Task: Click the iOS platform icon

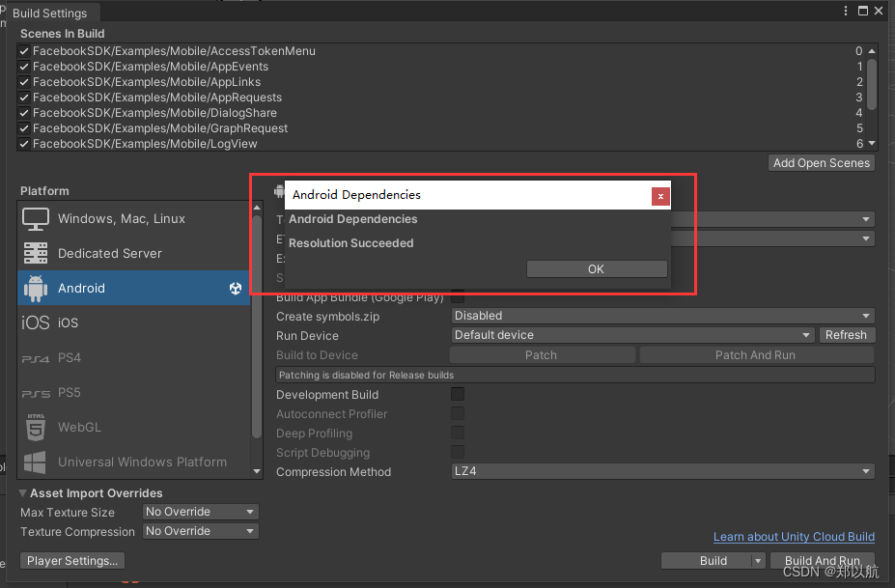Action: (36, 323)
